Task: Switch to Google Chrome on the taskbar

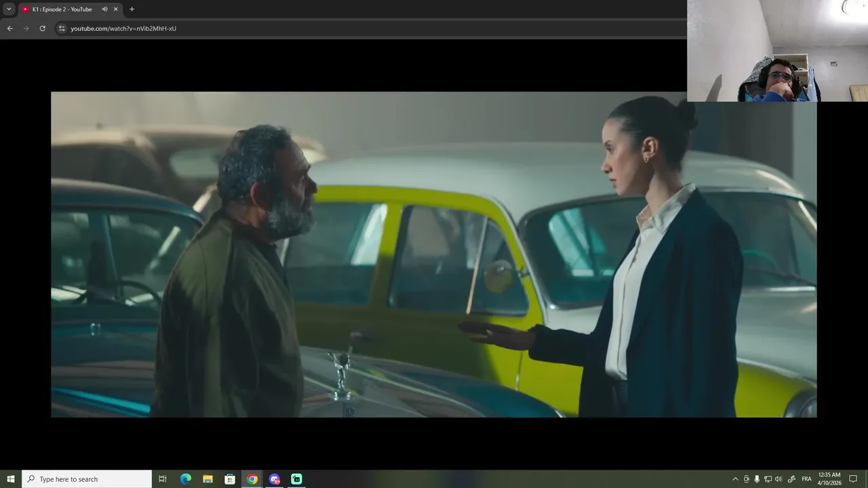Action: 252,479
